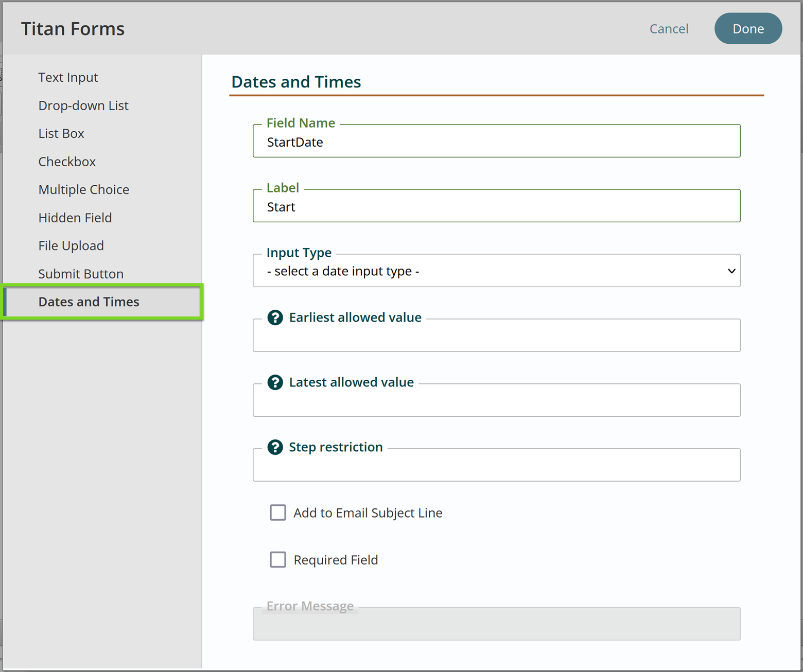Click into the Label field containing Start
The height and width of the screenshot is (672, 803).
(x=497, y=206)
